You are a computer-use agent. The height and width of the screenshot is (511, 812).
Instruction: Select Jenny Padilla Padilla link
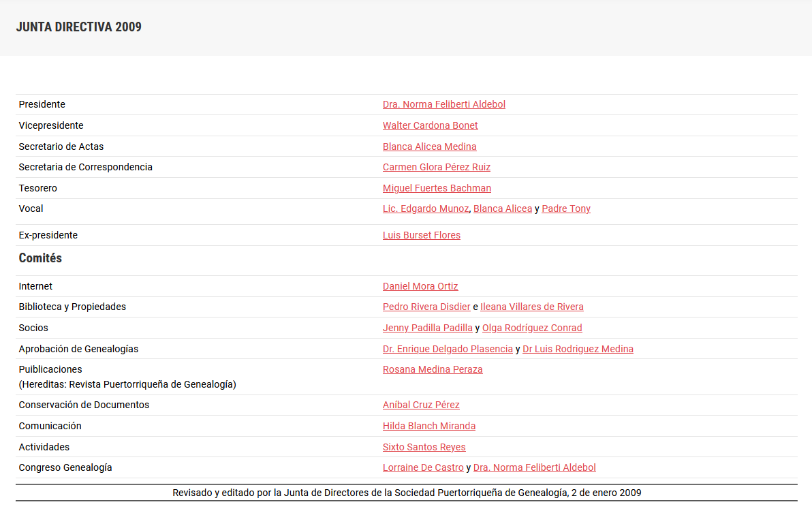pyautogui.click(x=427, y=328)
